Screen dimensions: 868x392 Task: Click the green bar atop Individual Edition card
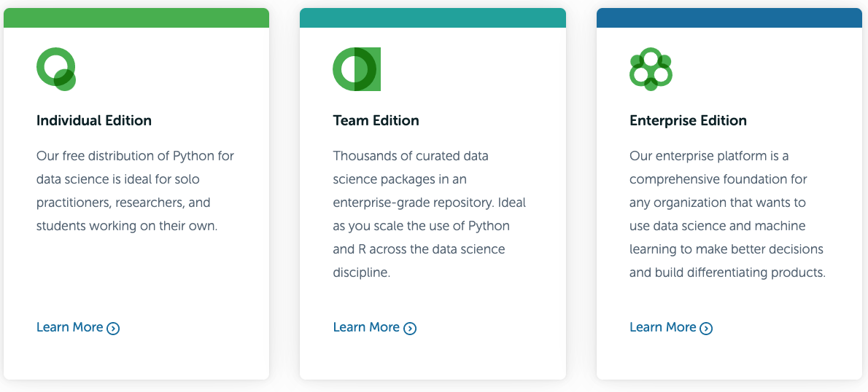(x=136, y=17)
